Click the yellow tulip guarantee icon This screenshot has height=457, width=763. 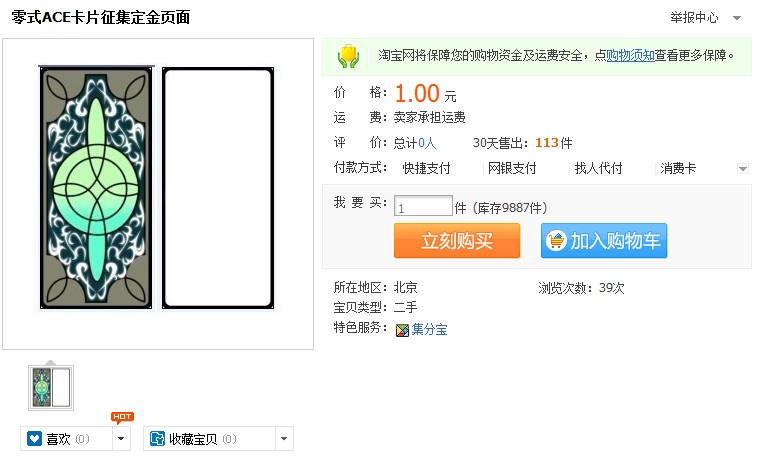[x=348, y=55]
